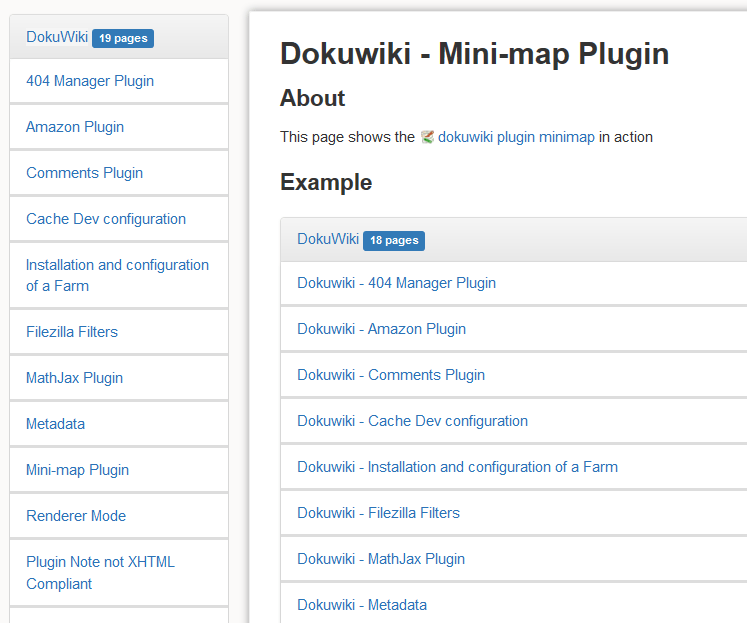Viewport: 747px width, 623px height.
Task: Open Amazon Plugin in the sidebar
Action: 75,127
